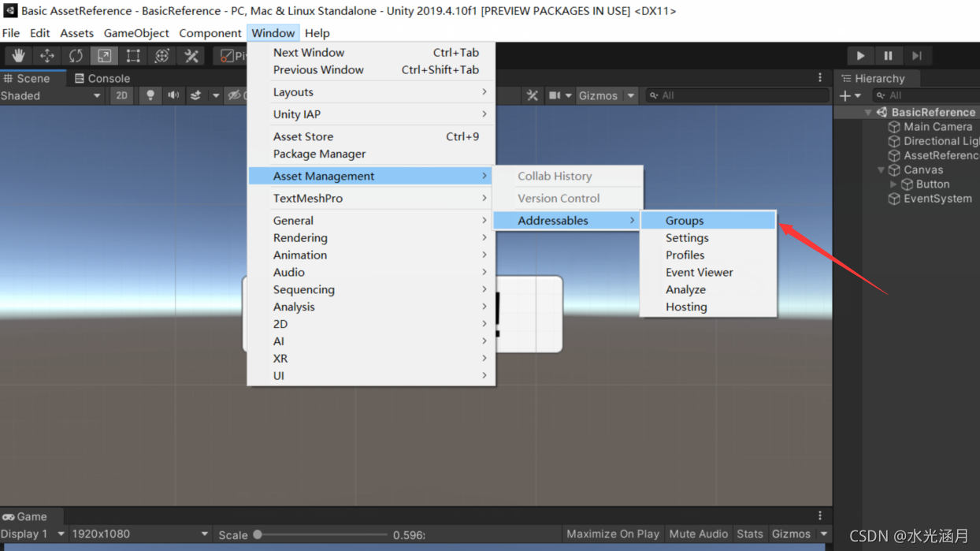Expand the Rendering submenu
This screenshot has height=551, width=980.
(371, 238)
